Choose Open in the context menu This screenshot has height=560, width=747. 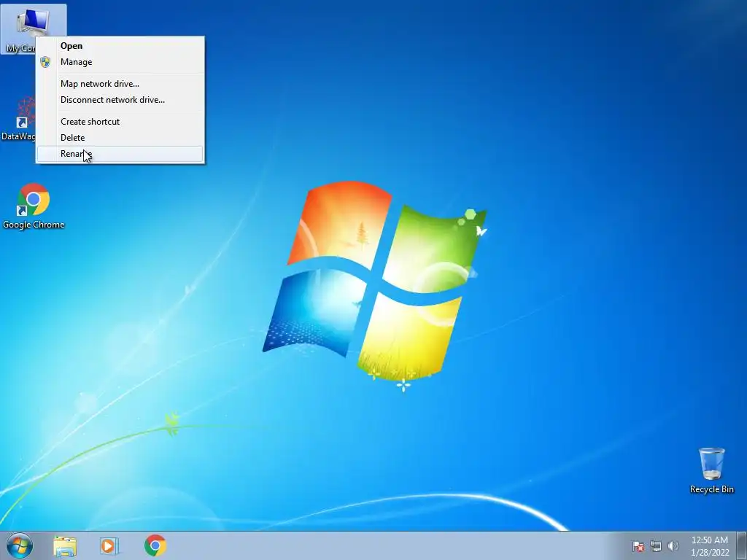(120, 46)
